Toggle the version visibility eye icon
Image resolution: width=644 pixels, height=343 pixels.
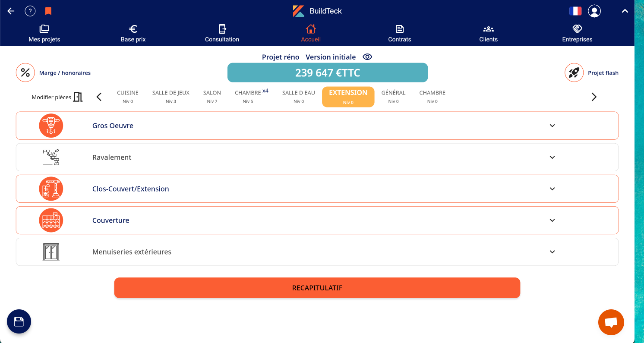click(x=367, y=57)
